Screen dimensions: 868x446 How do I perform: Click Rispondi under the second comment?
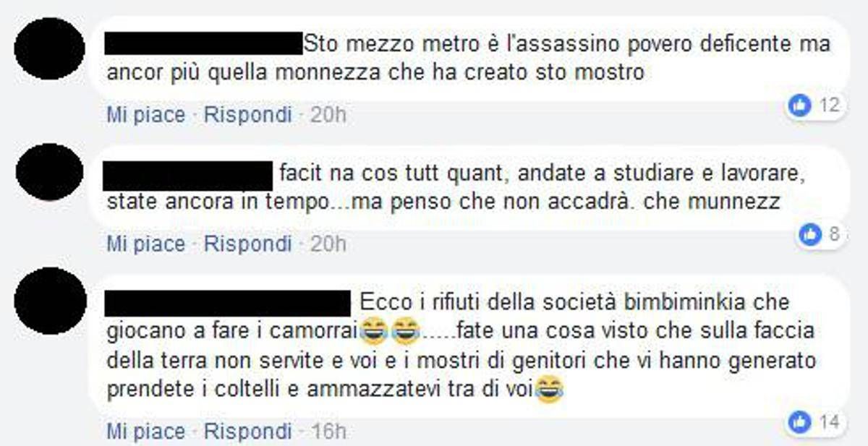pos(247,244)
